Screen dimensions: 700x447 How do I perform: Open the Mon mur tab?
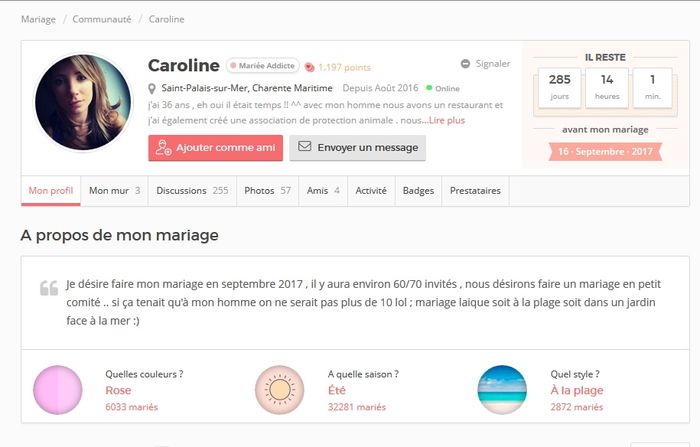point(114,190)
